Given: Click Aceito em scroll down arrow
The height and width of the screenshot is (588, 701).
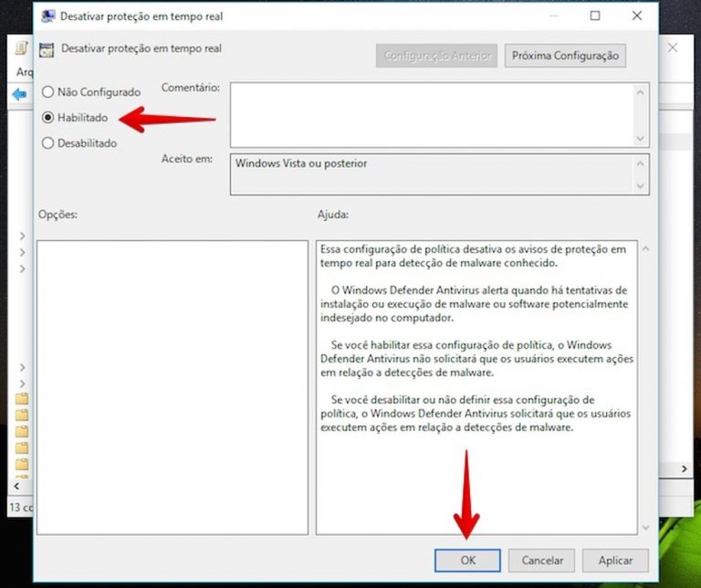Looking at the screenshot, I should [640, 185].
